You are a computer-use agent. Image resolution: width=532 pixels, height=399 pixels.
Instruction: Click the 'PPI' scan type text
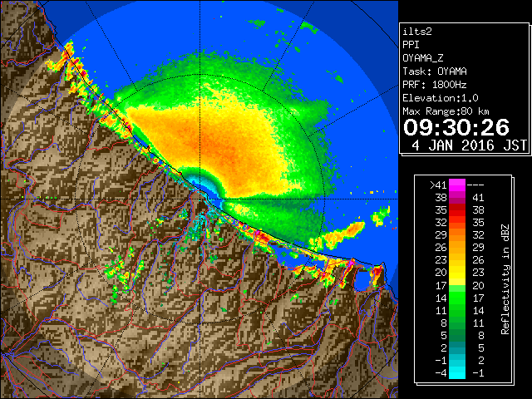pos(411,45)
